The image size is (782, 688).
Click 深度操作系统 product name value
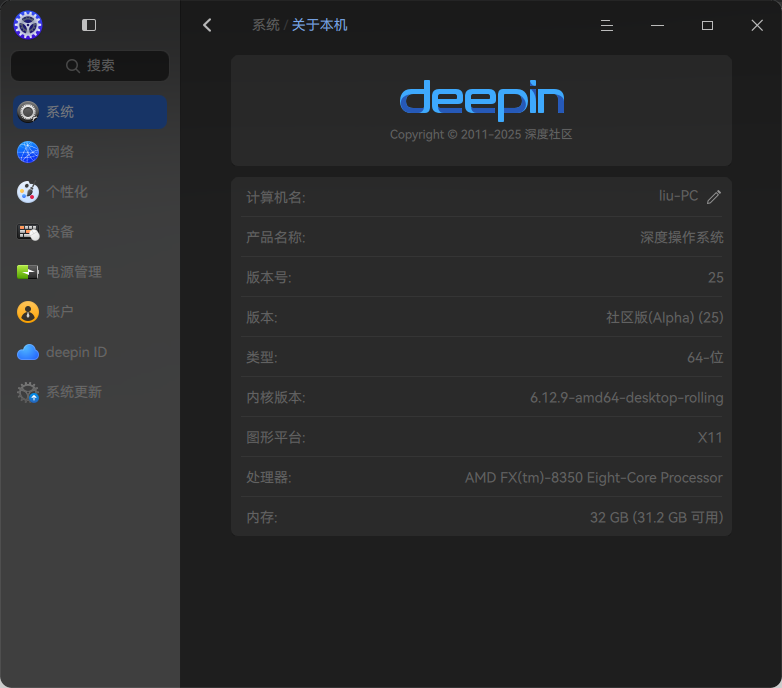coord(682,237)
